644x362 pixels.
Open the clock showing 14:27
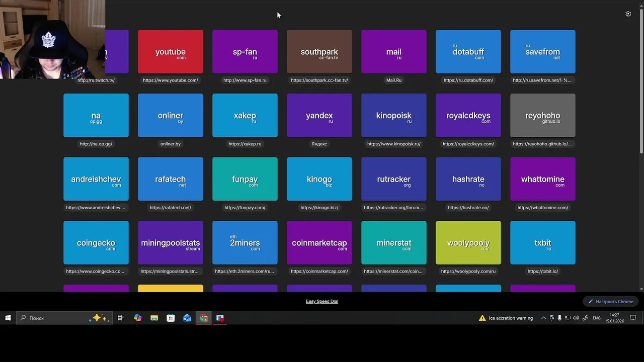pyautogui.click(x=614, y=318)
